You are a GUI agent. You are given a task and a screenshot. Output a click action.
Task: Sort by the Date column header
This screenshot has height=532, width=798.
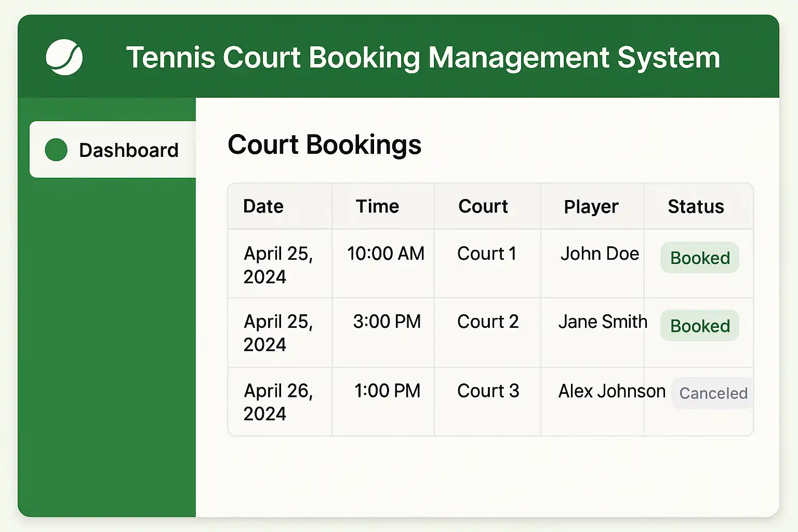click(263, 206)
